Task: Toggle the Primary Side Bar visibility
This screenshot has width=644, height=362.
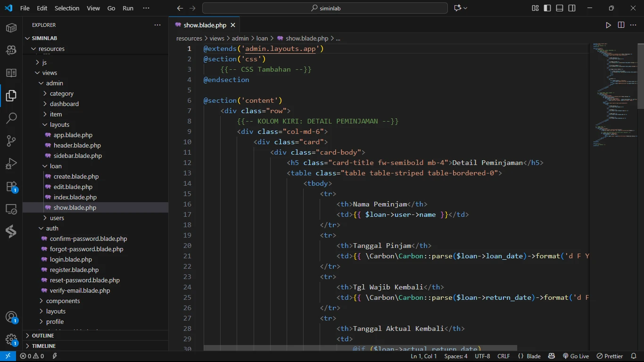Action: pos(547,8)
